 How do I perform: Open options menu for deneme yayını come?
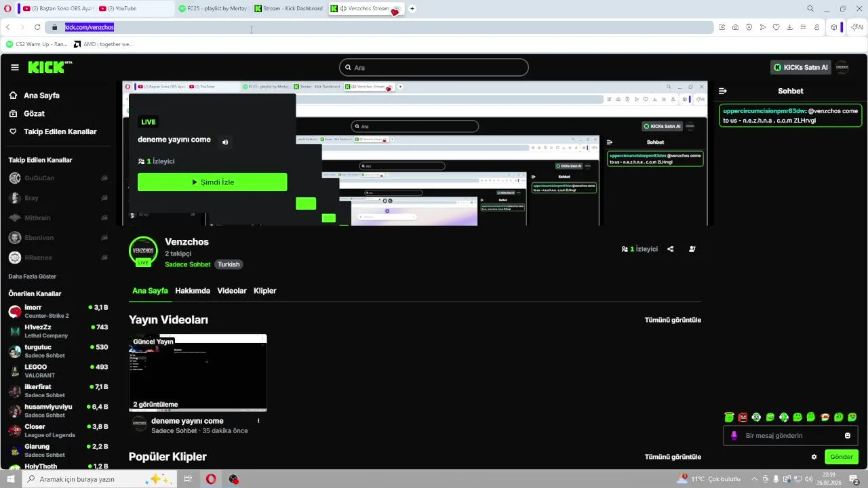(258, 421)
